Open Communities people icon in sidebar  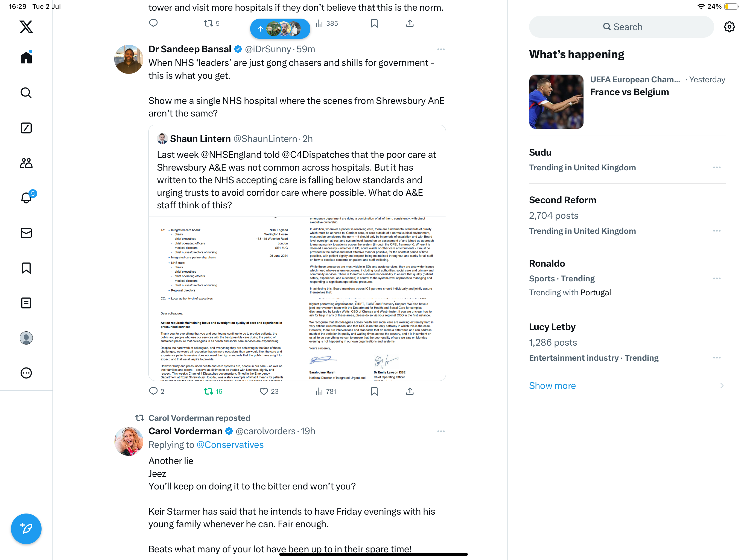tap(26, 163)
